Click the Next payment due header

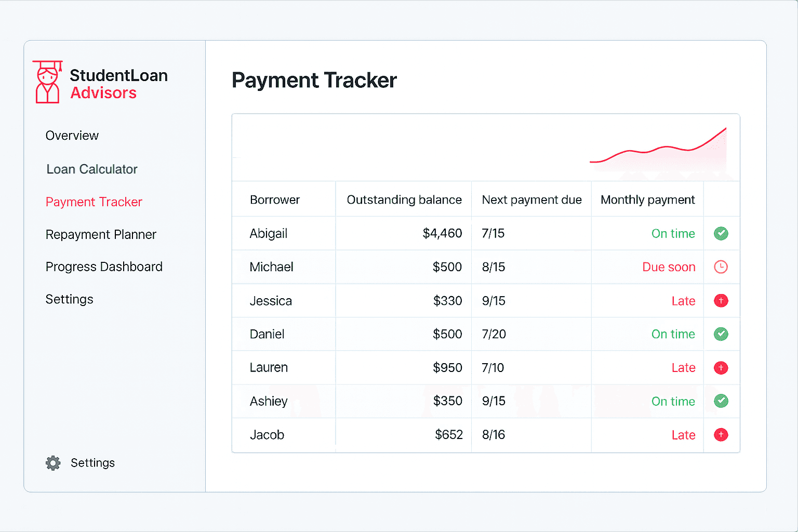click(531, 200)
